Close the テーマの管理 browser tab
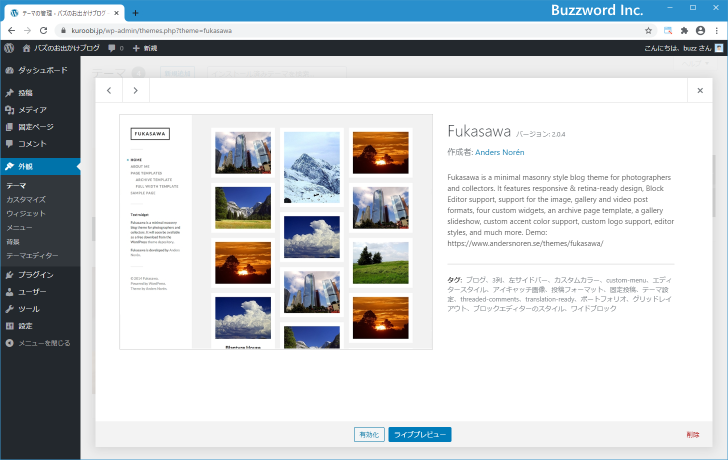The height and width of the screenshot is (460, 728). tap(117, 13)
